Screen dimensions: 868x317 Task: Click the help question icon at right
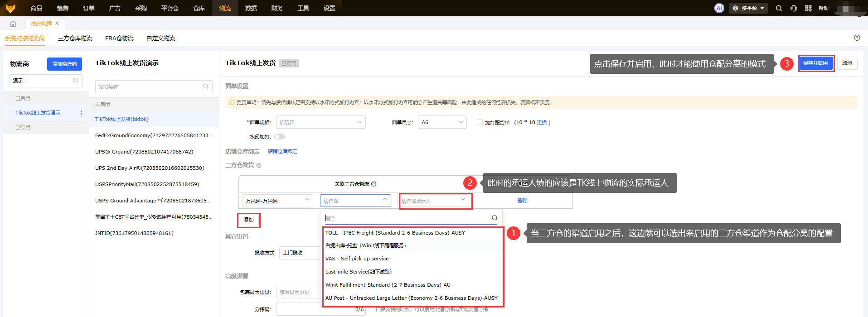[x=857, y=38]
